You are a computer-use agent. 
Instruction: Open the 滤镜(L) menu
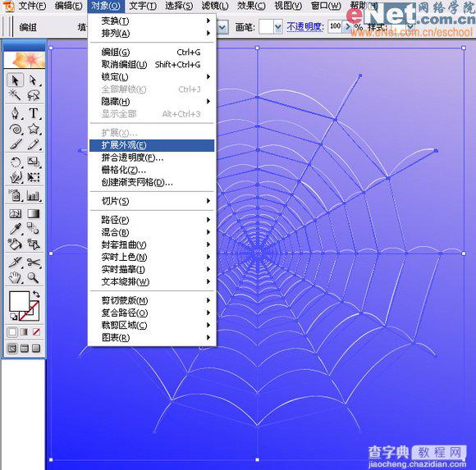click(x=215, y=6)
